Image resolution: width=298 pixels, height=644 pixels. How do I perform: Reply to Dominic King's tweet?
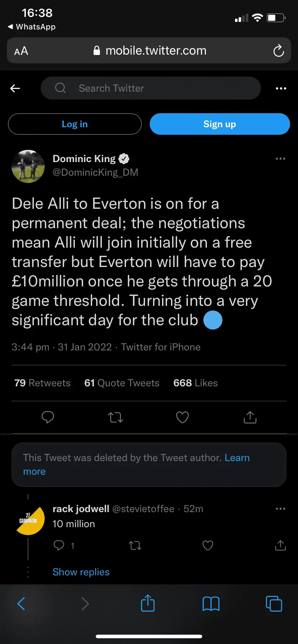(48, 417)
